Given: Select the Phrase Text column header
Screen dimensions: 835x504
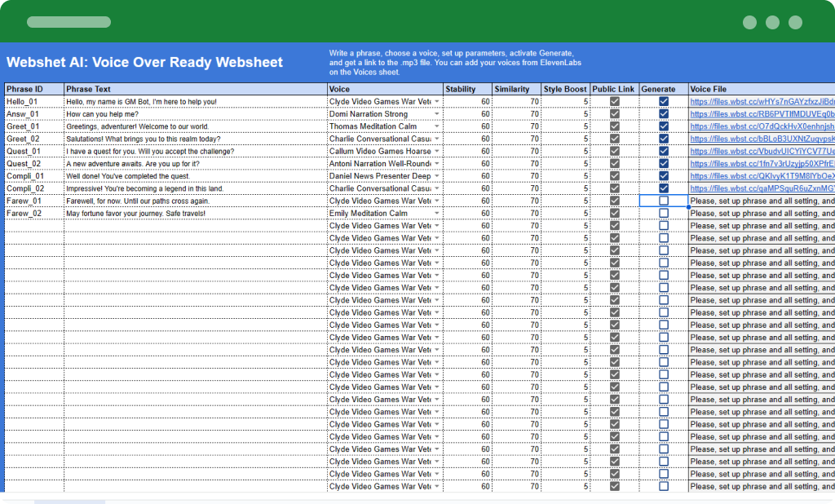Looking at the screenshot, I should (196, 89).
